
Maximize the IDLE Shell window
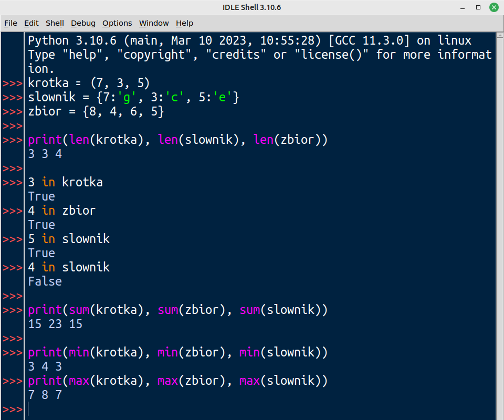[x=478, y=7]
